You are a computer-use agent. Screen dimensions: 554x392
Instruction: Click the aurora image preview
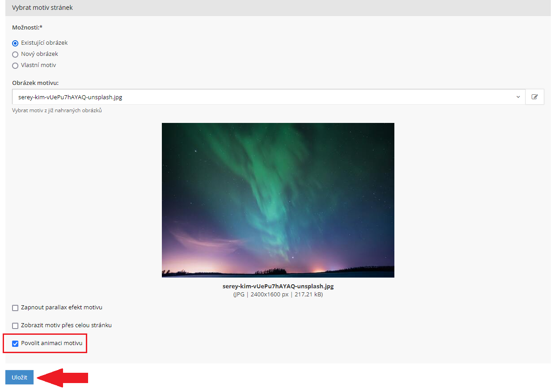[278, 200]
